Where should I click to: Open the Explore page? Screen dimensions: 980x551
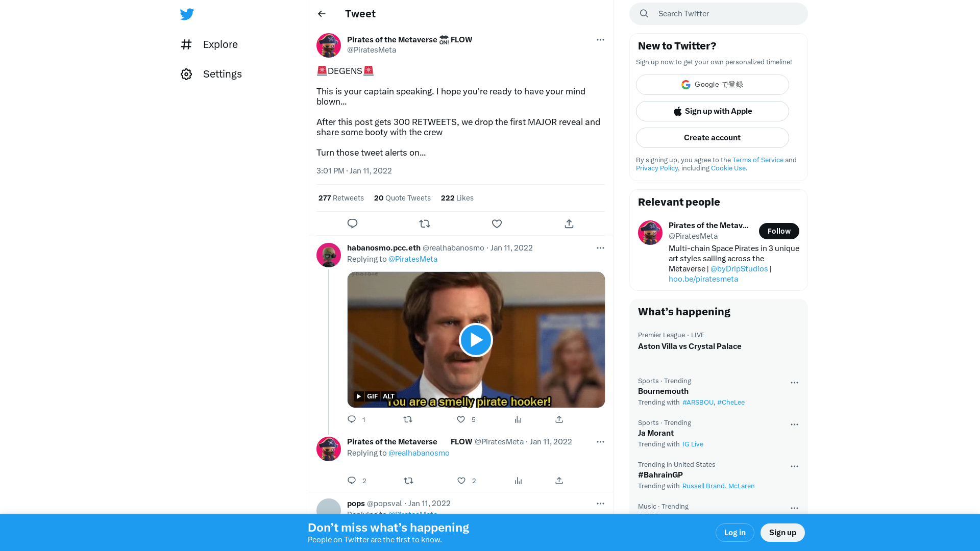pos(209,44)
